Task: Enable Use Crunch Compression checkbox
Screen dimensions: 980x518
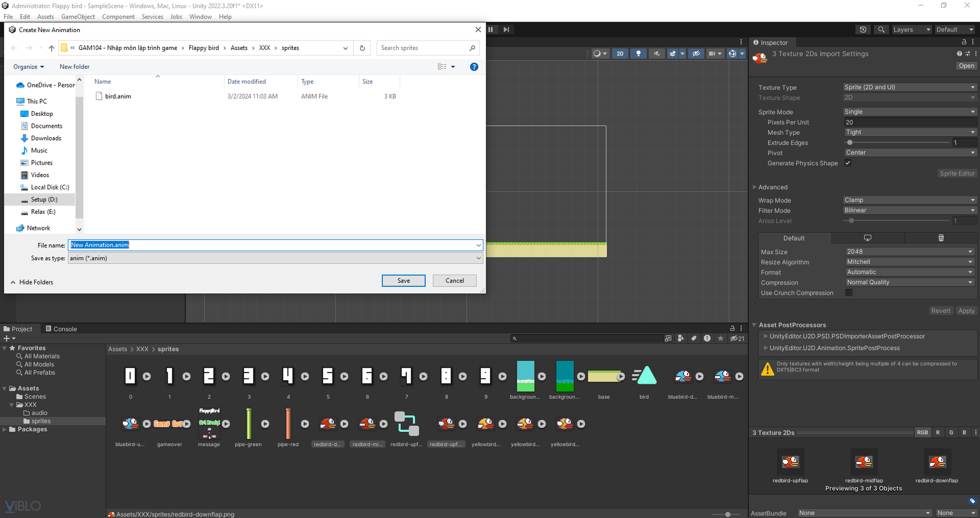Action: (849, 293)
